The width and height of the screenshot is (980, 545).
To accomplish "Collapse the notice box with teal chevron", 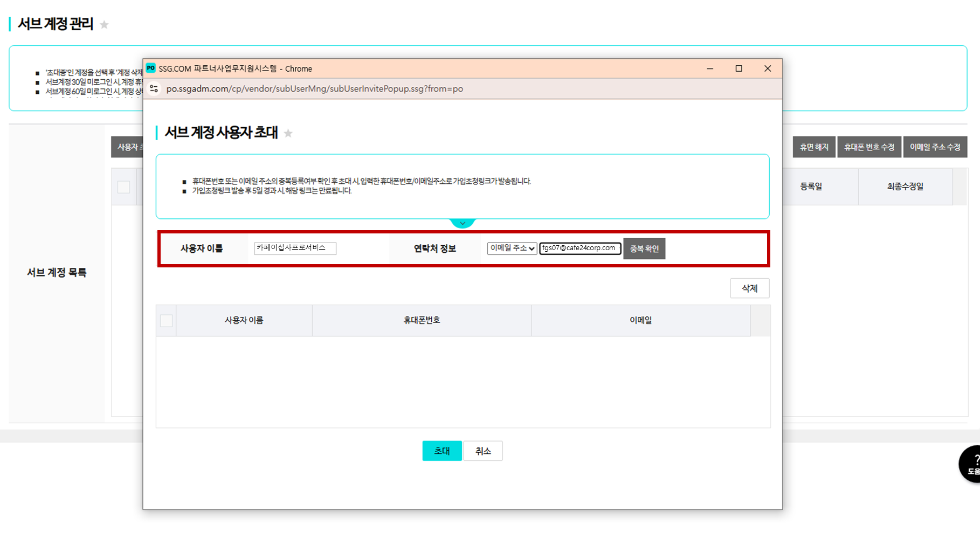I will [x=463, y=223].
